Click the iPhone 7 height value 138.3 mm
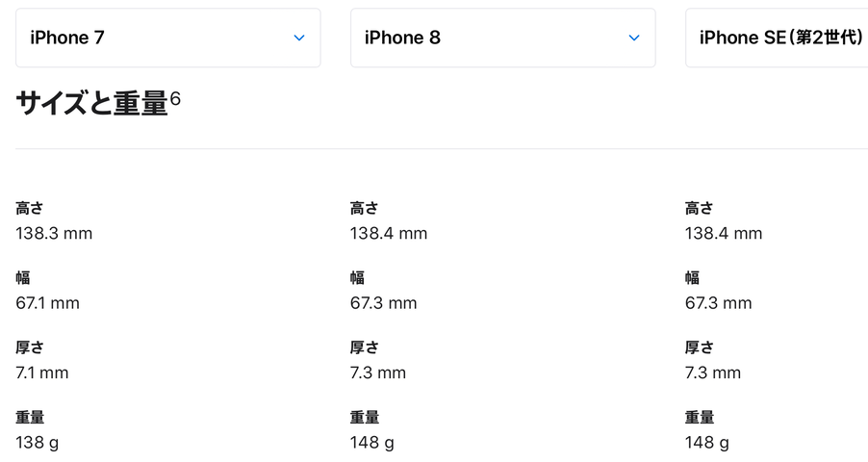 (54, 233)
